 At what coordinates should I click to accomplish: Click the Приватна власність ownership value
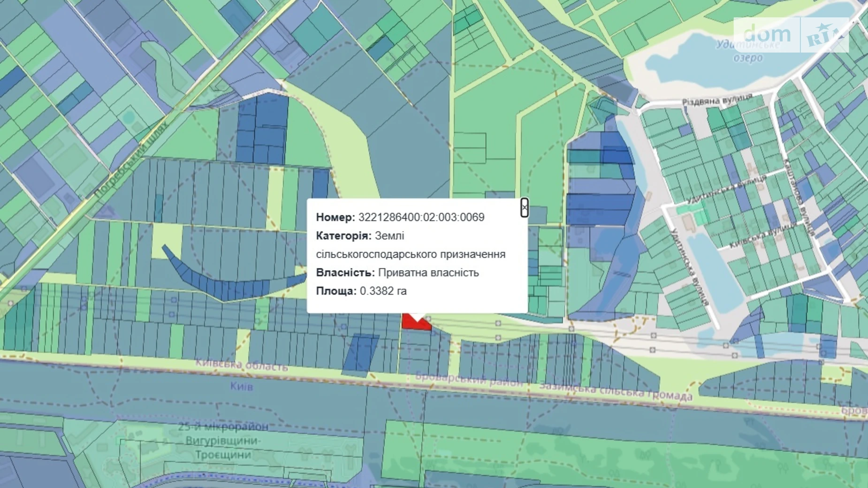tap(428, 273)
